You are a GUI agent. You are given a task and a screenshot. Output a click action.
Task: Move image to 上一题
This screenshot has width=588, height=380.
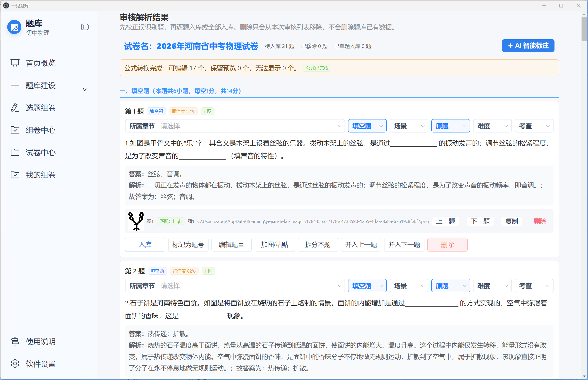[x=446, y=221]
